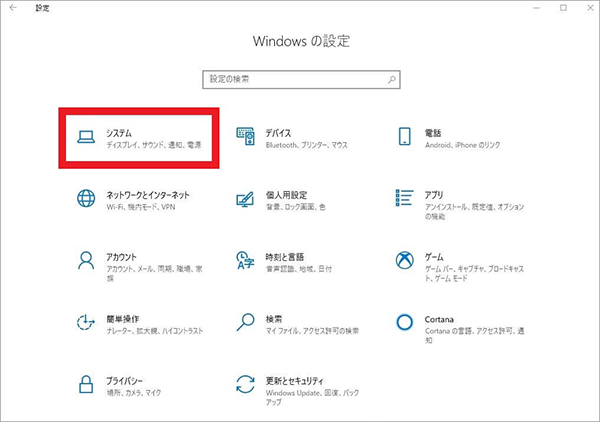600x422 pixels.
Task: Select the 電話 heading
Action: click(433, 133)
